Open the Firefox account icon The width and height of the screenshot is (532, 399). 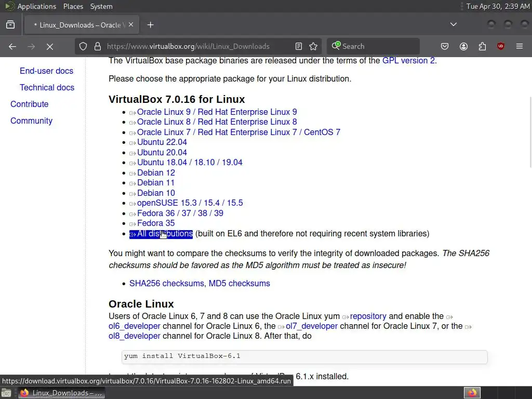coord(464,46)
